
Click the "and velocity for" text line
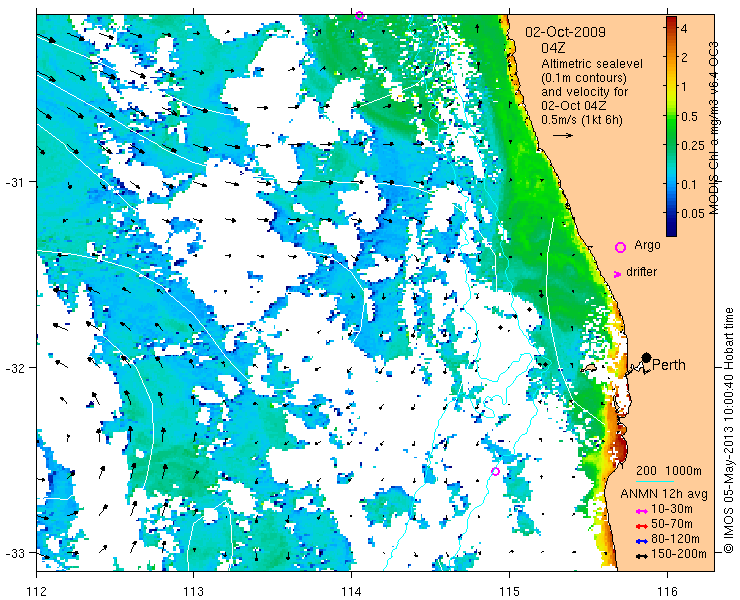(585, 92)
